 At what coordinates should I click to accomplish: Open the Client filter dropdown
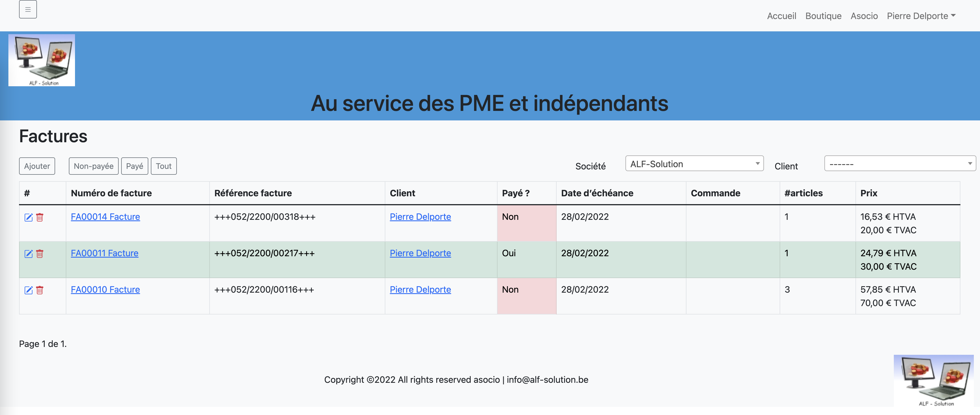pyautogui.click(x=900, y=164)
